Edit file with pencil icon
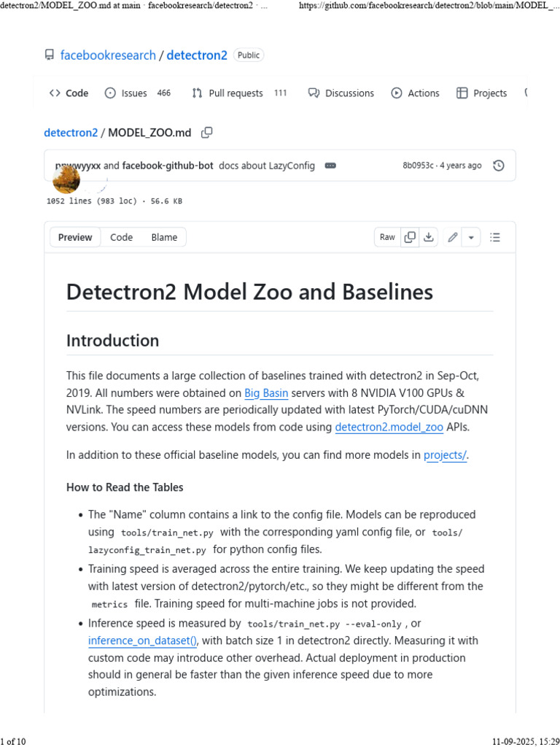560x747 pixels. pos(453,237)
